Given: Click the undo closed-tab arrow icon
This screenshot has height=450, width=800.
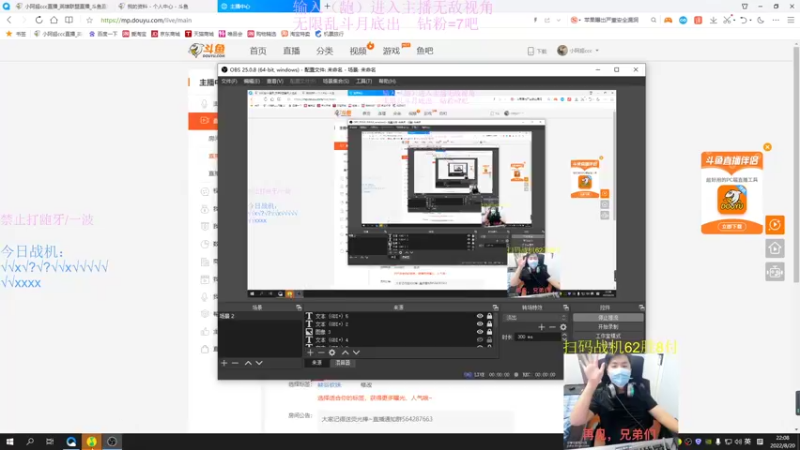Looking at the screenshot, I should (743, 20).
